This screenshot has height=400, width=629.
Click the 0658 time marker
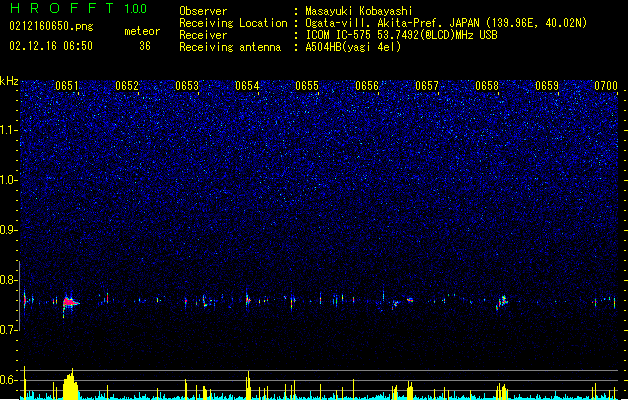point(487,86)
